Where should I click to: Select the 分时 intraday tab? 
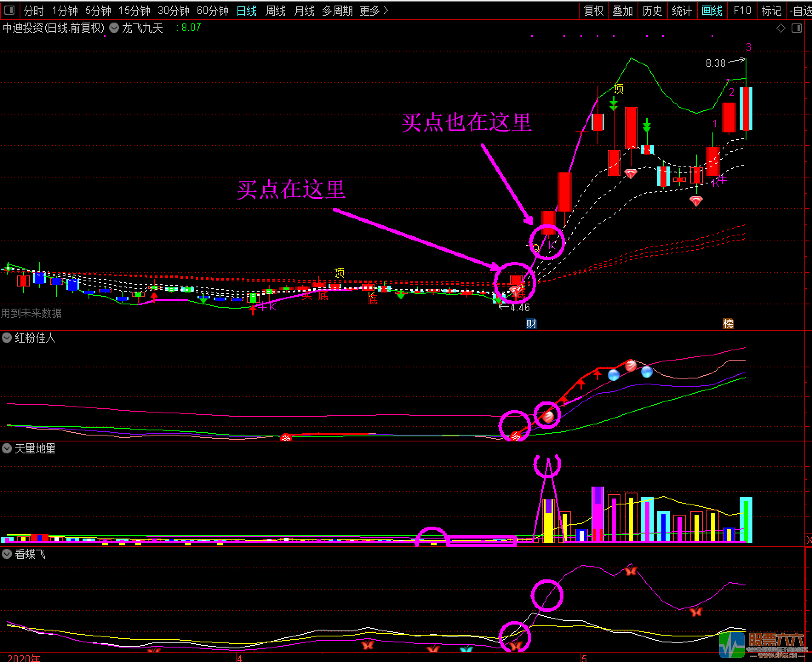click(x=34, y=11)
